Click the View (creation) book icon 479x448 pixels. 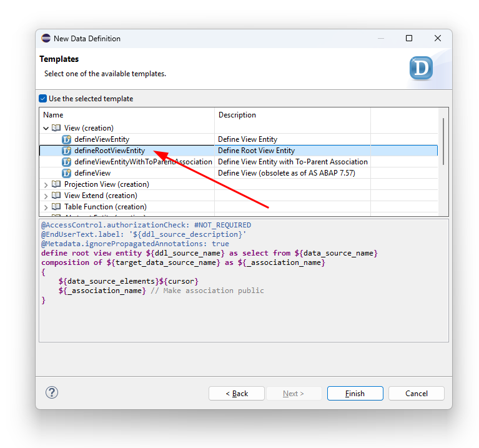click(56, 127)
